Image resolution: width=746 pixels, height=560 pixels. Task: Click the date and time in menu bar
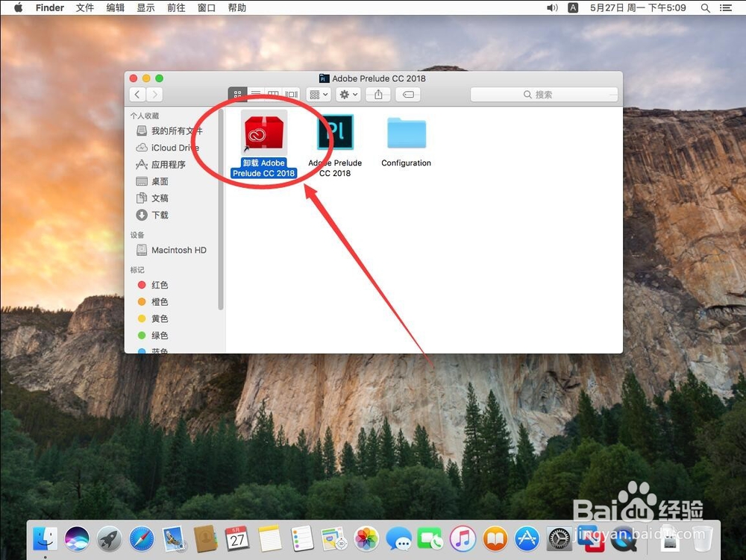point(638,7)
